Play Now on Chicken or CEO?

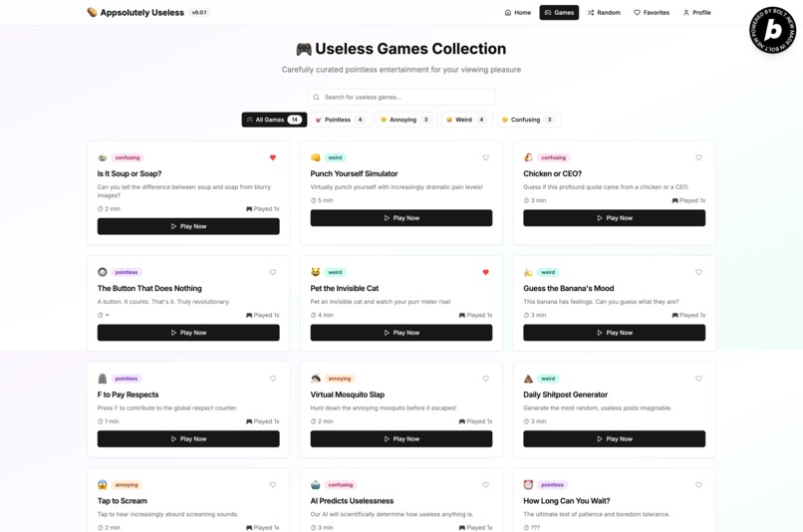(614, 217)
